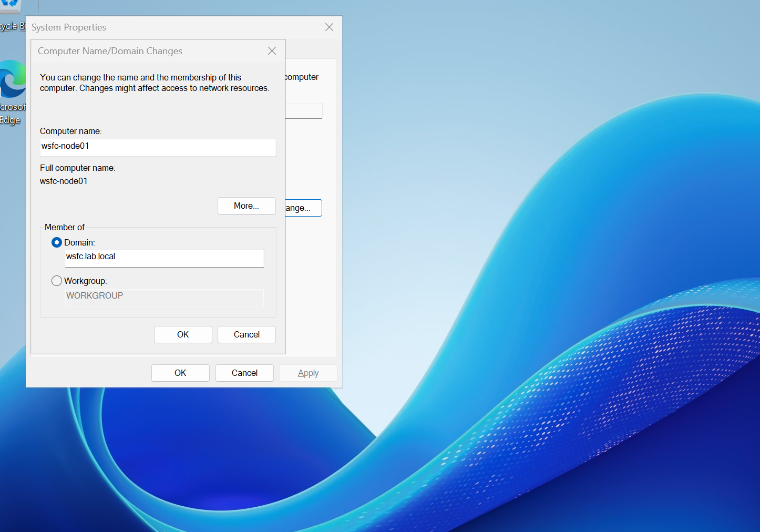Select the Domain radio button
760x532 pixels.
(x=57, y=242)
